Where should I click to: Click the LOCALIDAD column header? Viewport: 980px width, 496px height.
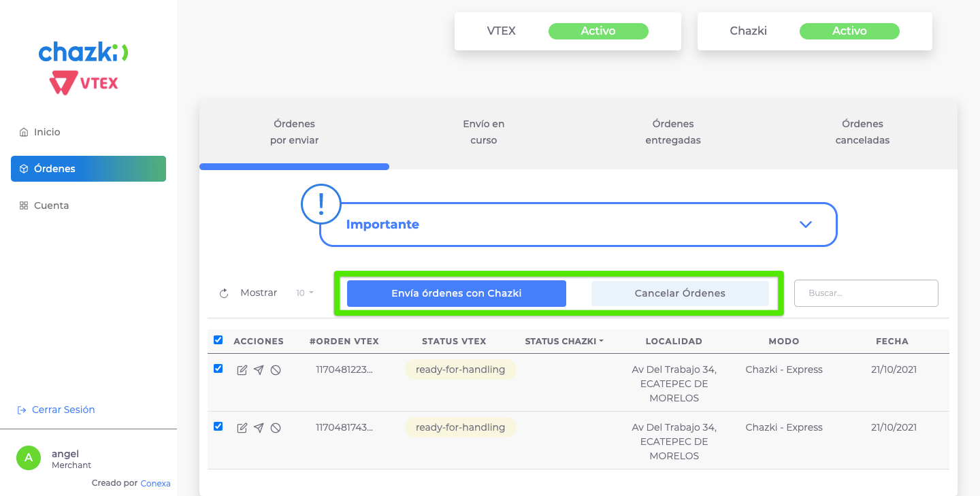point(674,341)
